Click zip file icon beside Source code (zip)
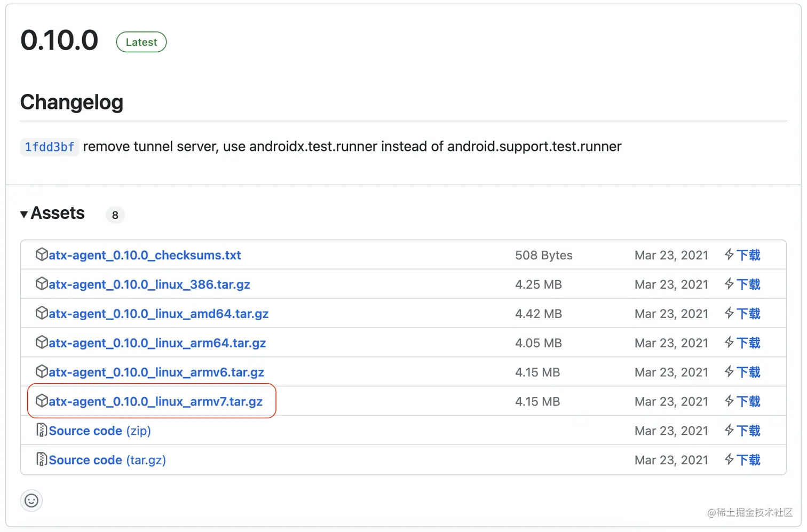The width and height of the screenshot is (807, 532). [42, 430]
